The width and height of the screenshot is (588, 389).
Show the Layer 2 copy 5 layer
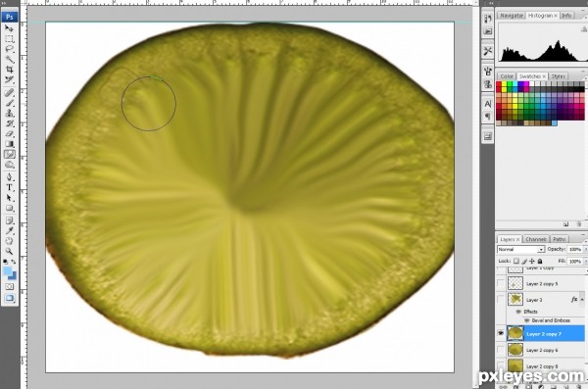coord(501,283)
